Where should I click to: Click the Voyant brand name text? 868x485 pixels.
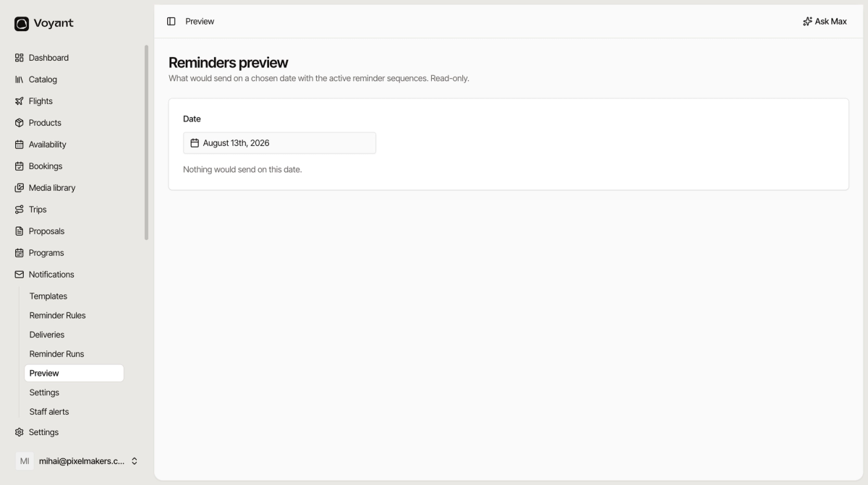pos(54,23)
